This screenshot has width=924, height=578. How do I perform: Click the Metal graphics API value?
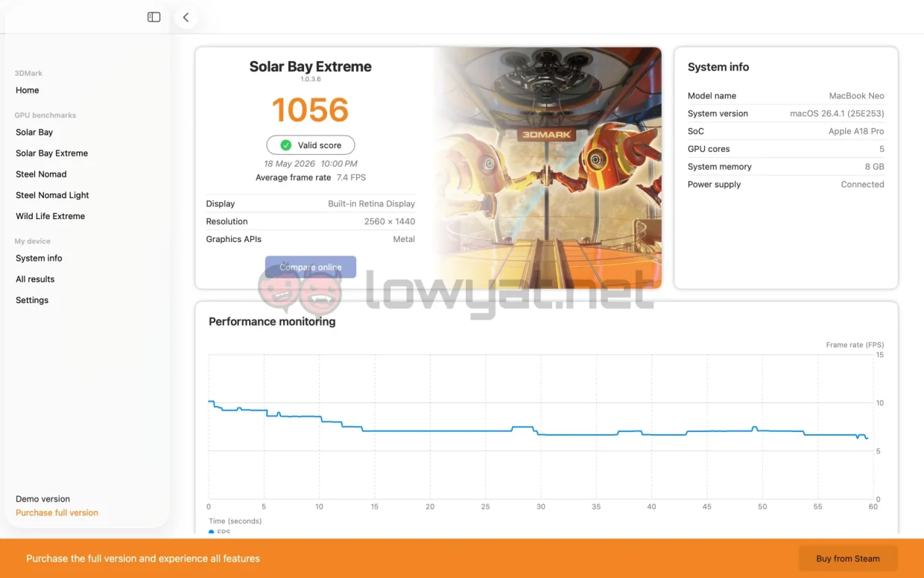click(404, 239)
